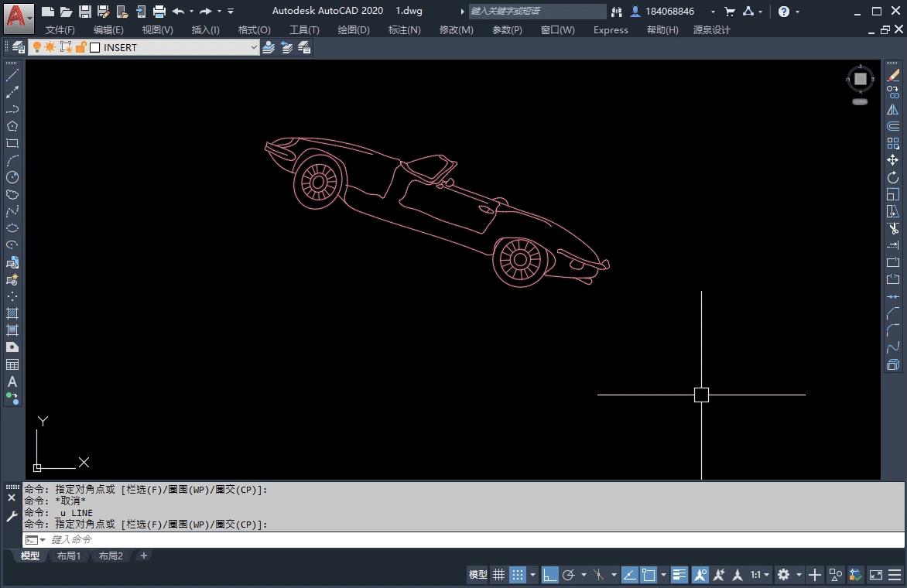Select the Line drawing tool
The image size is (907, 588).
click(x=11, y=74)
